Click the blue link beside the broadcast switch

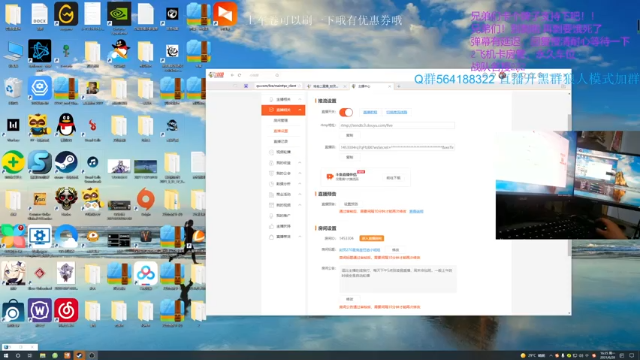pos(370,112)
